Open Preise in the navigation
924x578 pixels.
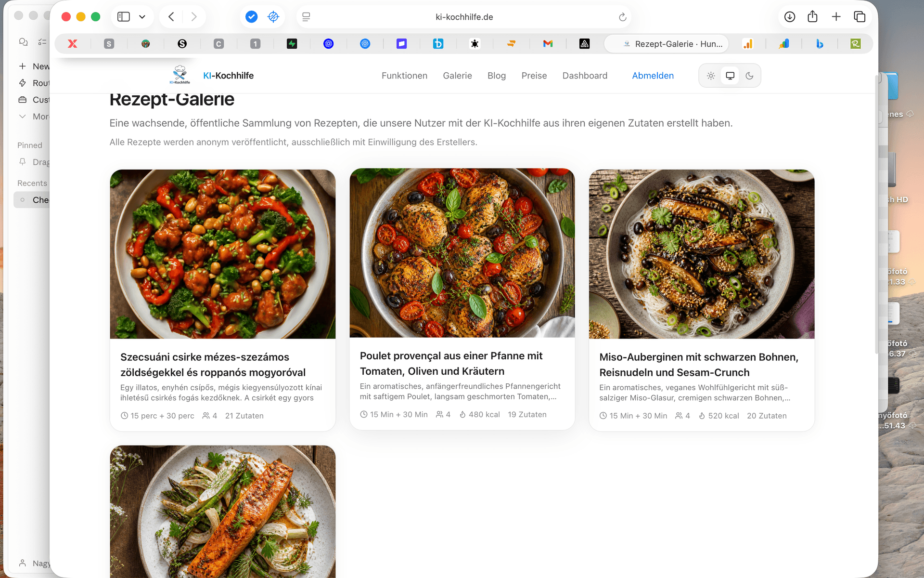point(534,76)
